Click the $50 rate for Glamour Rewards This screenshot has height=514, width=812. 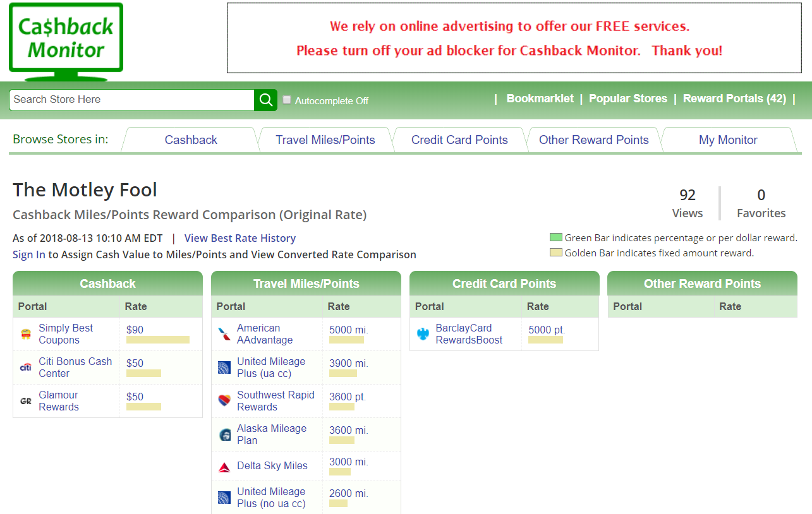click(x=135, y=397)
